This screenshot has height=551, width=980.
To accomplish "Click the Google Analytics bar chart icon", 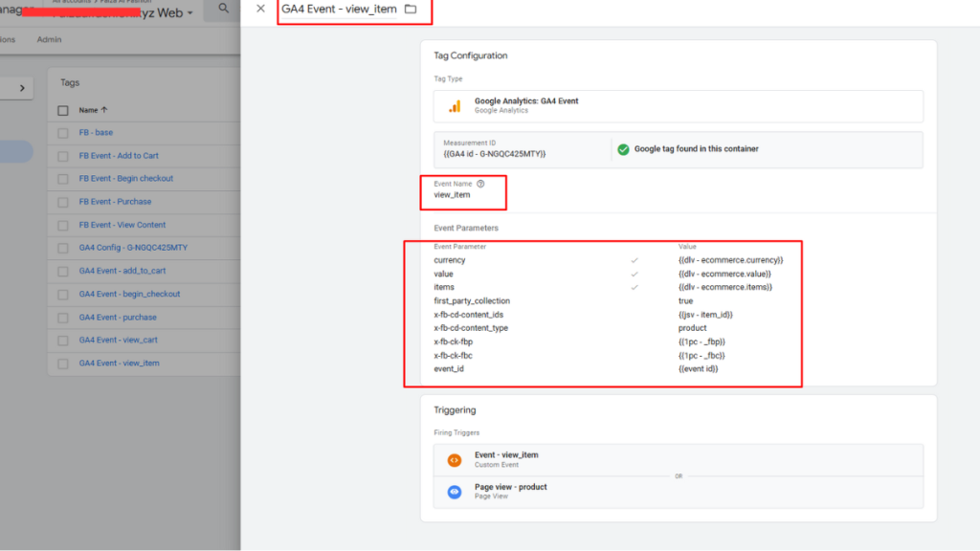I will (x=455, y=106).
